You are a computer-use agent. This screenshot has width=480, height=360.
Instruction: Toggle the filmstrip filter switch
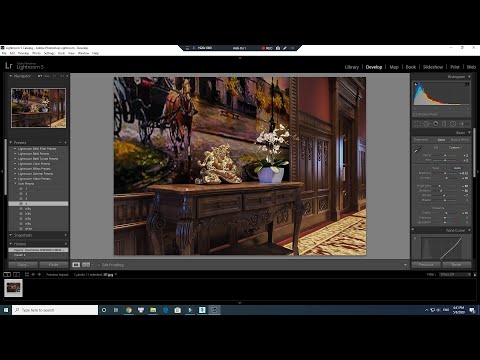pos(474,274)
